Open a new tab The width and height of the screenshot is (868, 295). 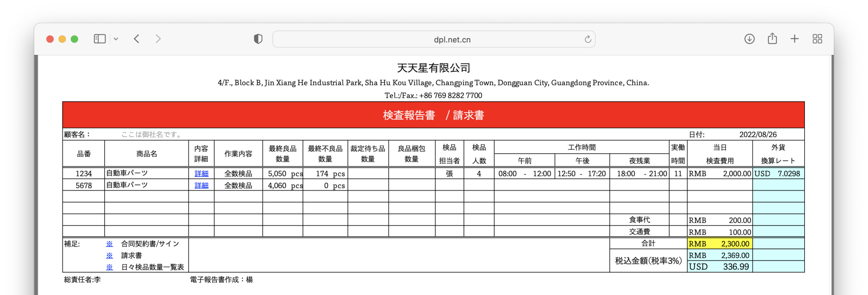coord(794,39)
